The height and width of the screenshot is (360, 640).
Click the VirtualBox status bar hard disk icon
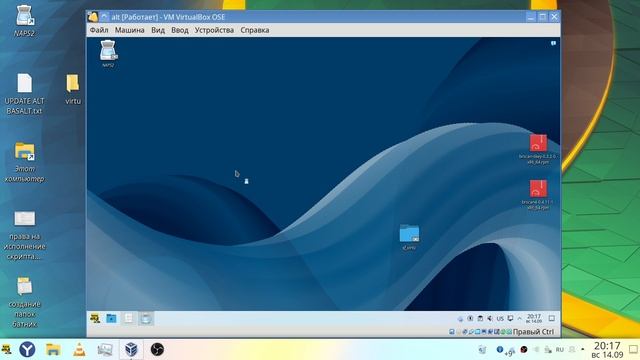pyautogui.click(x=452, y=332)
